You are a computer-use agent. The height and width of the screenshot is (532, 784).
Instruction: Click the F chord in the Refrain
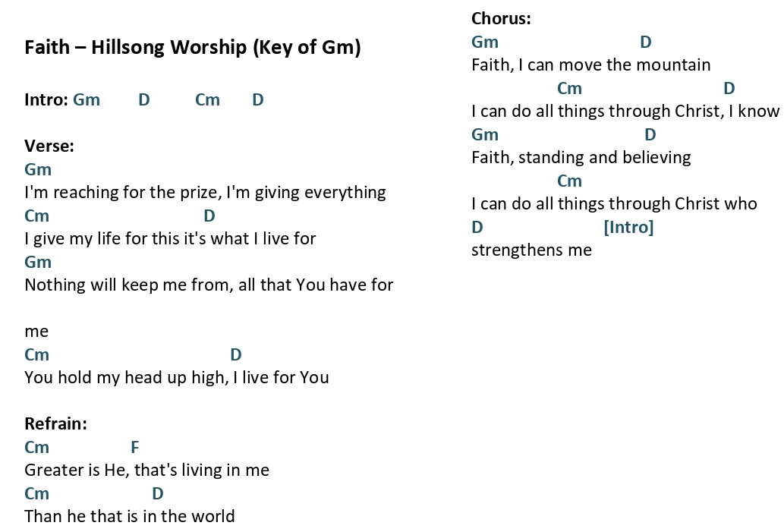[135, 447]
